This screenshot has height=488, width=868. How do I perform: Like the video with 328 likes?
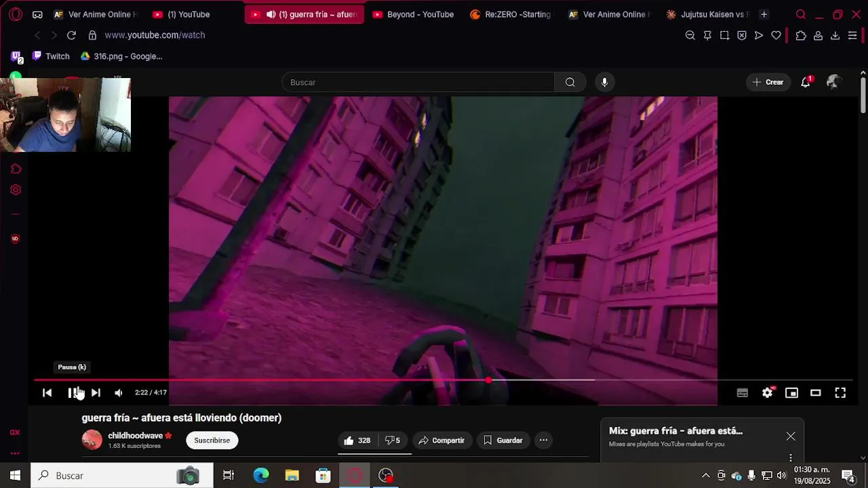point(357,441)
